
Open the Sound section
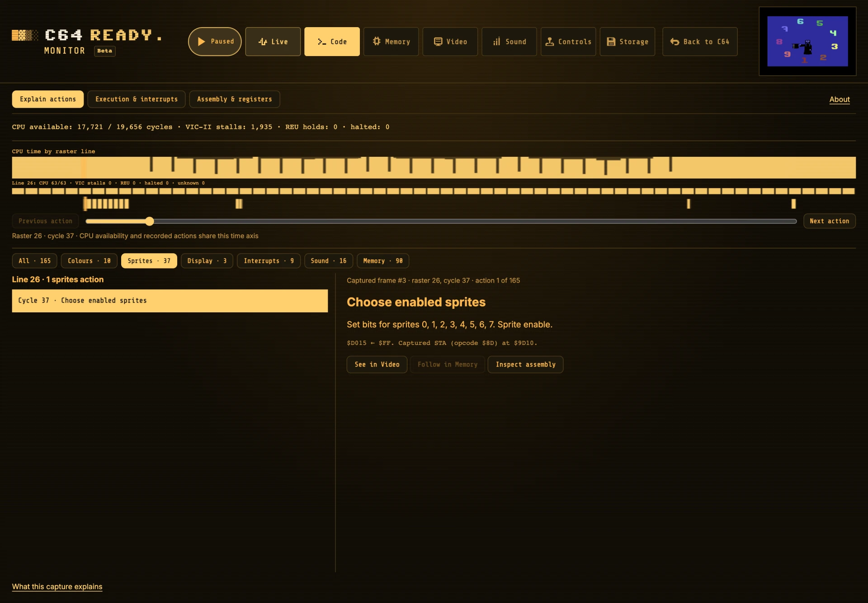click(x=509, y=42)
